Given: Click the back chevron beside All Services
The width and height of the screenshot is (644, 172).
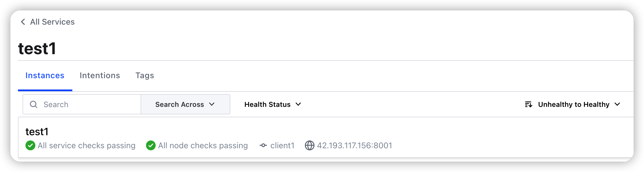Looking at the screenshot, I should tap(23, 22).
